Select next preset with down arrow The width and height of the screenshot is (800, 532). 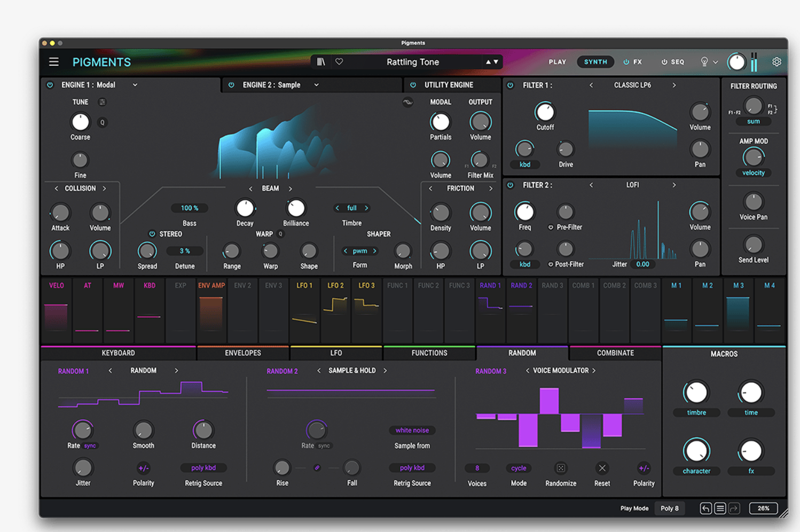496,62
